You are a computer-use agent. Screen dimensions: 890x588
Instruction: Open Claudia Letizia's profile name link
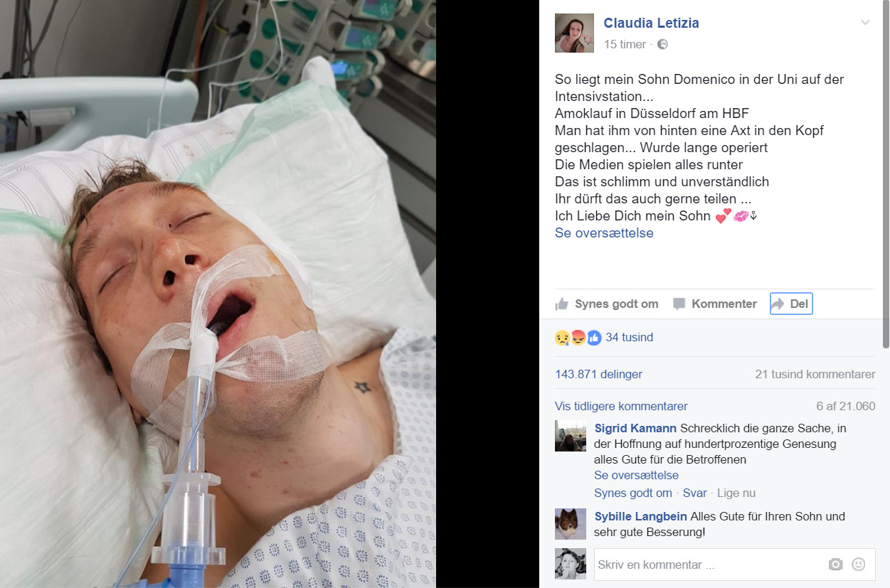coord(652,23)
